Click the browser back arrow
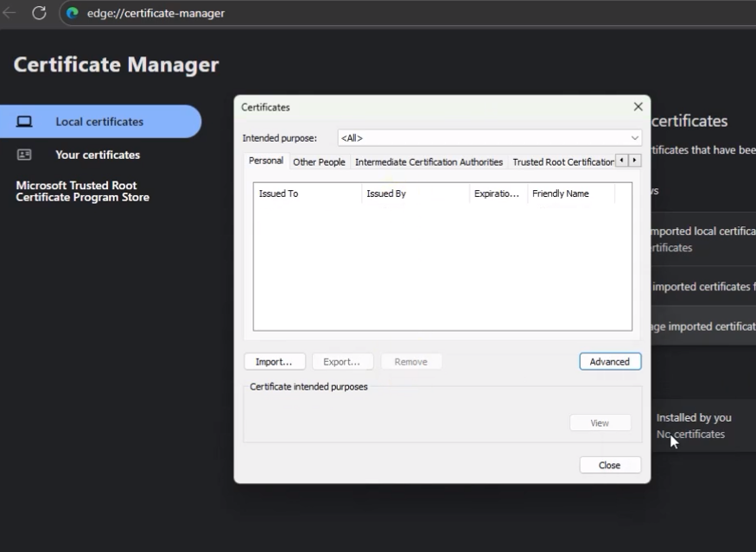This screenshot has width=756, height=552. click(10, 13)
